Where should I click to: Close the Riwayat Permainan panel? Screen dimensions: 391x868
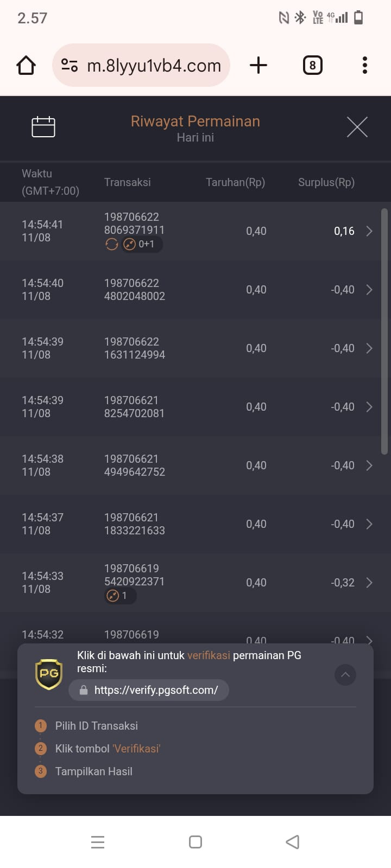click(357, 127)
